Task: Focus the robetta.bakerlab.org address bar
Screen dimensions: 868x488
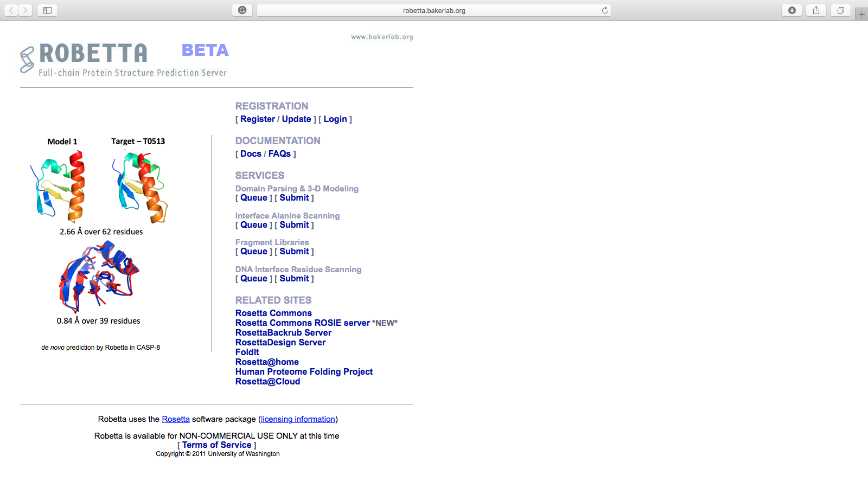Action: (x=434, y=10)
